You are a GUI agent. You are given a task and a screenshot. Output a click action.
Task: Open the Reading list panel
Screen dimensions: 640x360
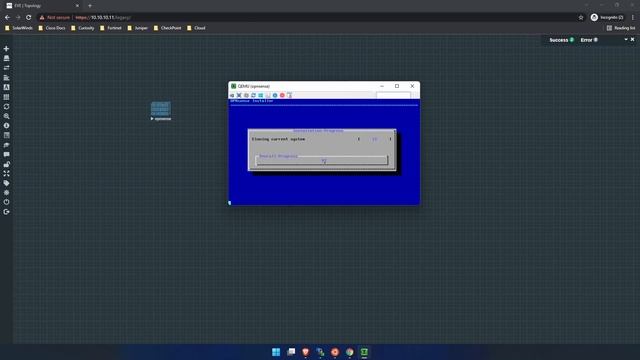click(x=621, y=28)
